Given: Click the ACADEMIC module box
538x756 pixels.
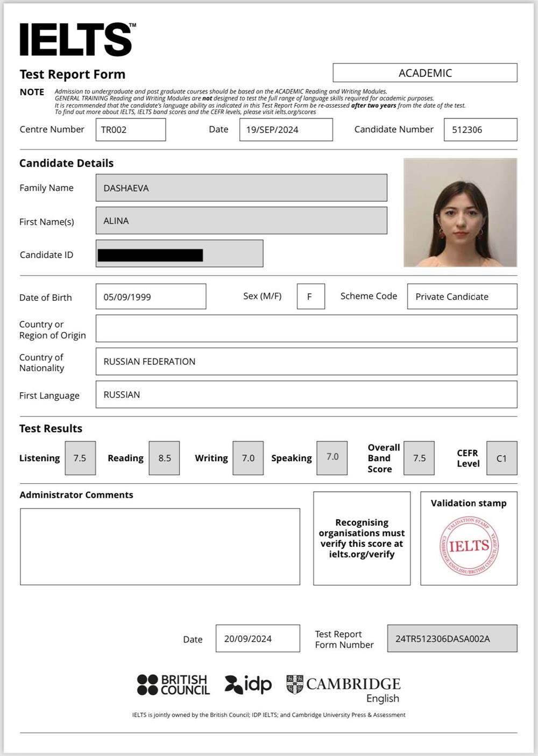Looking at the screenshot, I should [x=425, y=73].
